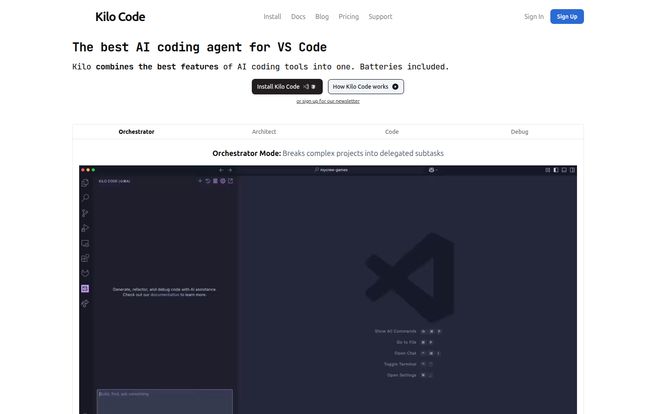The width and height of the screenshot is (650, 414).
Task: Click the cat-face icon in the activity bar
Action: tap(85, 273)
